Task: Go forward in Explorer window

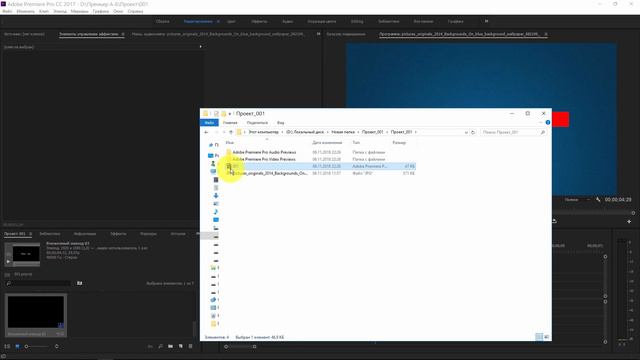Action: [x=216, y=132]
